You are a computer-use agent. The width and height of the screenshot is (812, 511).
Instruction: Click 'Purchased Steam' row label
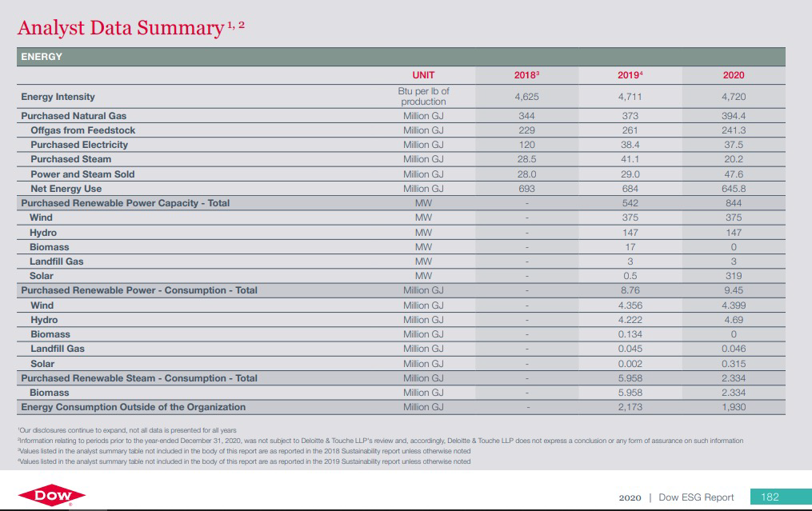[x=70, y=159]
